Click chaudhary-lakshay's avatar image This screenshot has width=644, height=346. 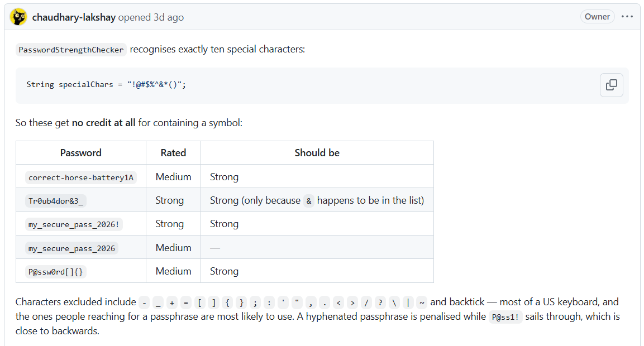(18, 17)
